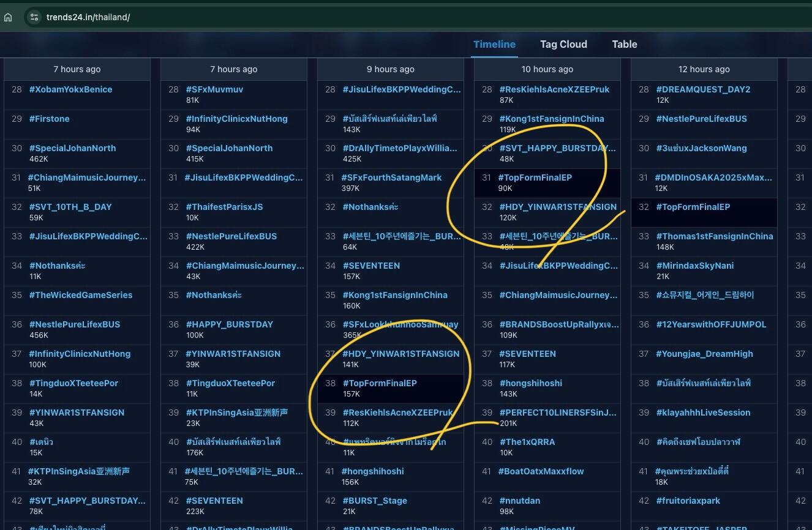Open the #The1xQRRA trend
The width and height of the screenshot is (812, 530).
[527, 442]
